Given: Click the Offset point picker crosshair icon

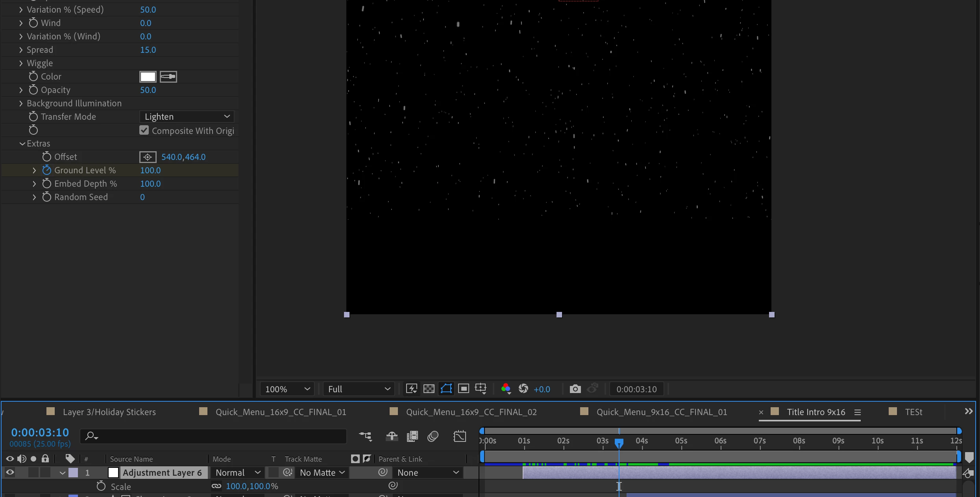Looking at the screenshot, I should (x=148, y=157).
